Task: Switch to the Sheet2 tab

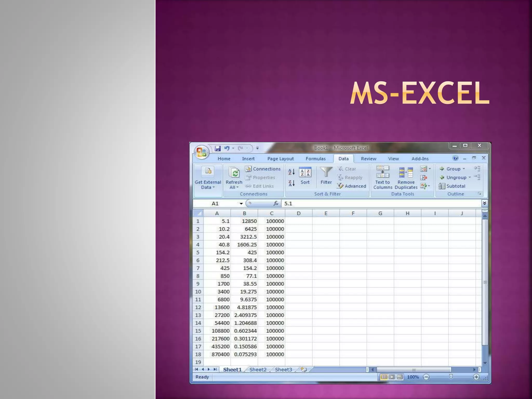Action: [258, 369]
